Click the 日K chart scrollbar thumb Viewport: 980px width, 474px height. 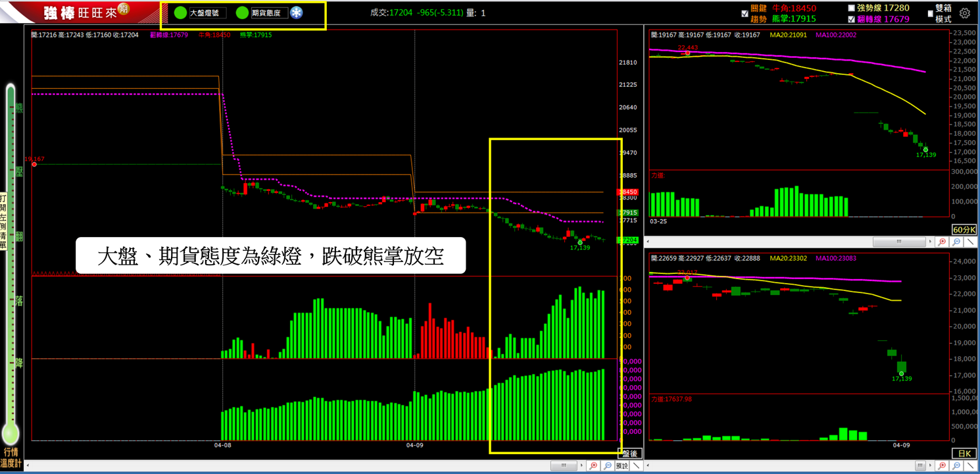click(920, 465)
